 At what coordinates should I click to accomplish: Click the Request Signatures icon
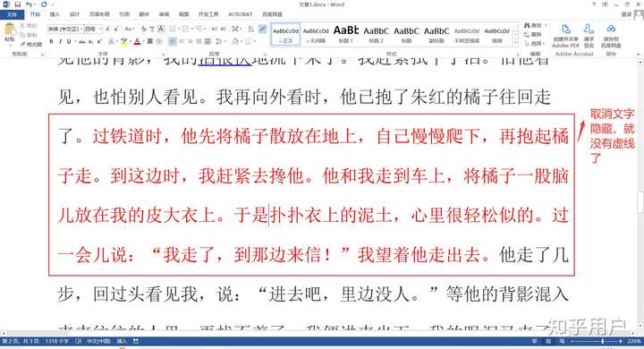pos(589,30)
